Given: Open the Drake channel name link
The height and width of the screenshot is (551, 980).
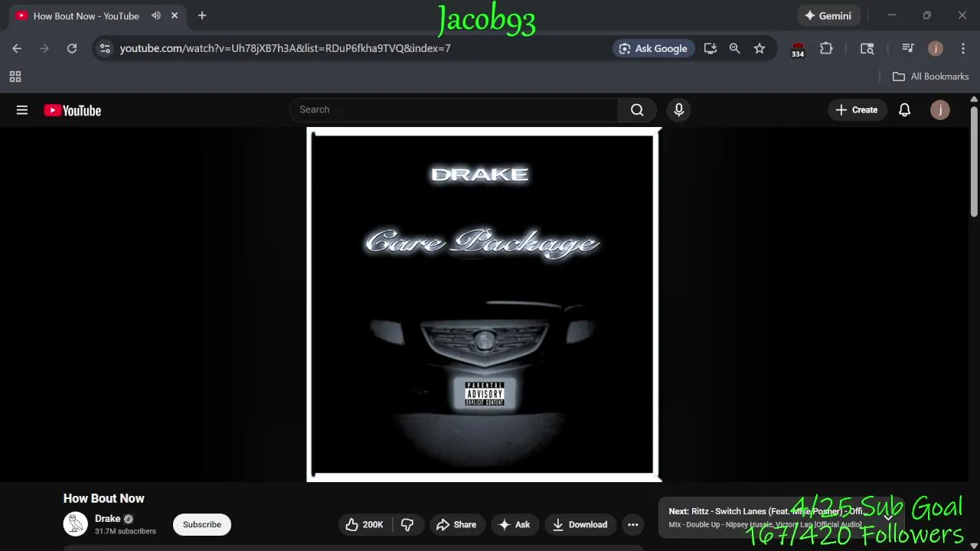Looking at the screenshot, I should (107, 519).
